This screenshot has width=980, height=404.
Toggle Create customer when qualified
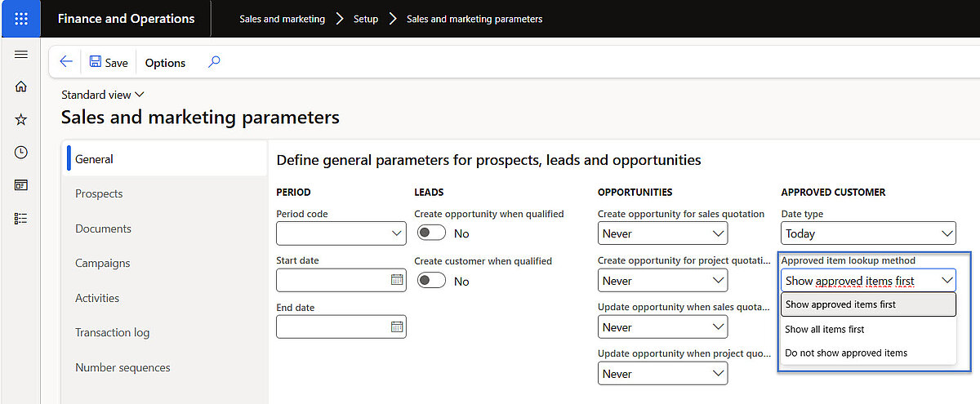coord(431,281)
